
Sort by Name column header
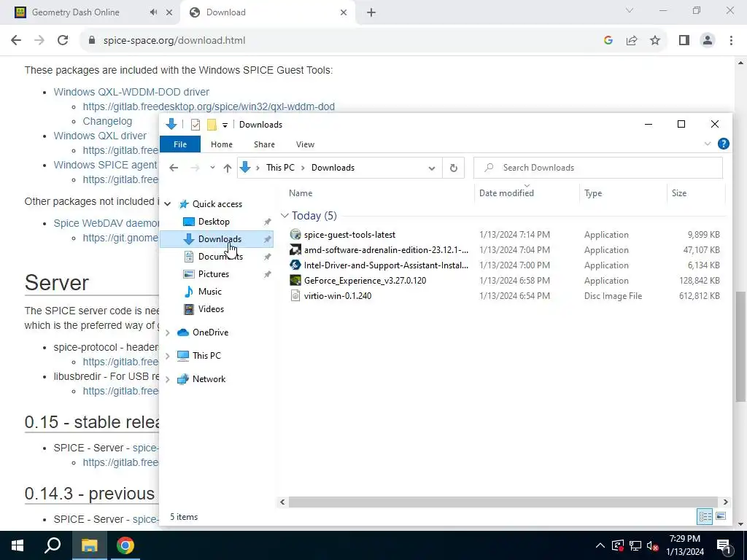point(300,192)
